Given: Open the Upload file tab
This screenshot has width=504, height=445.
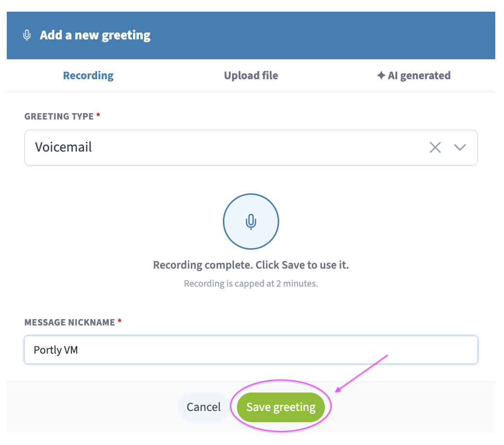Looking at the screenshot, I should coord(251,76).
